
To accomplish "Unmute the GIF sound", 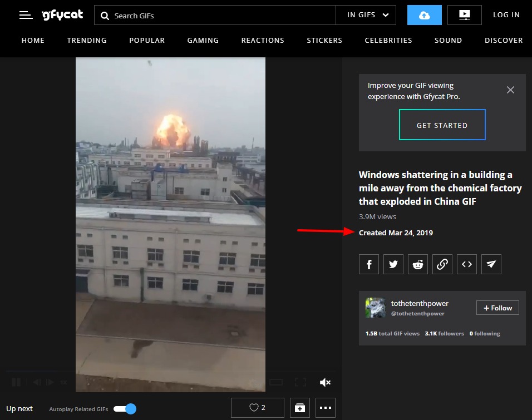I will [x=325, y=382].
